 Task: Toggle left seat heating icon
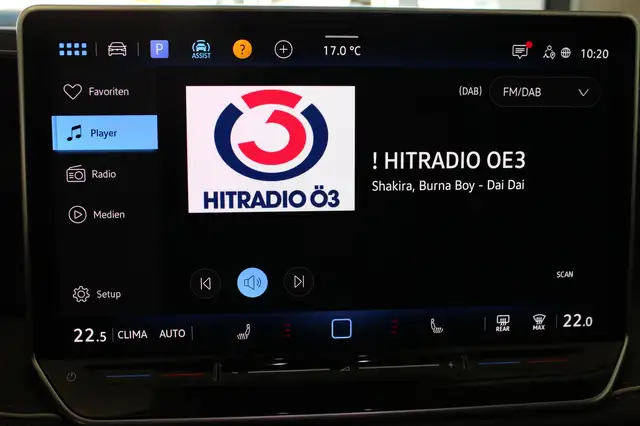tap(244, 331)
